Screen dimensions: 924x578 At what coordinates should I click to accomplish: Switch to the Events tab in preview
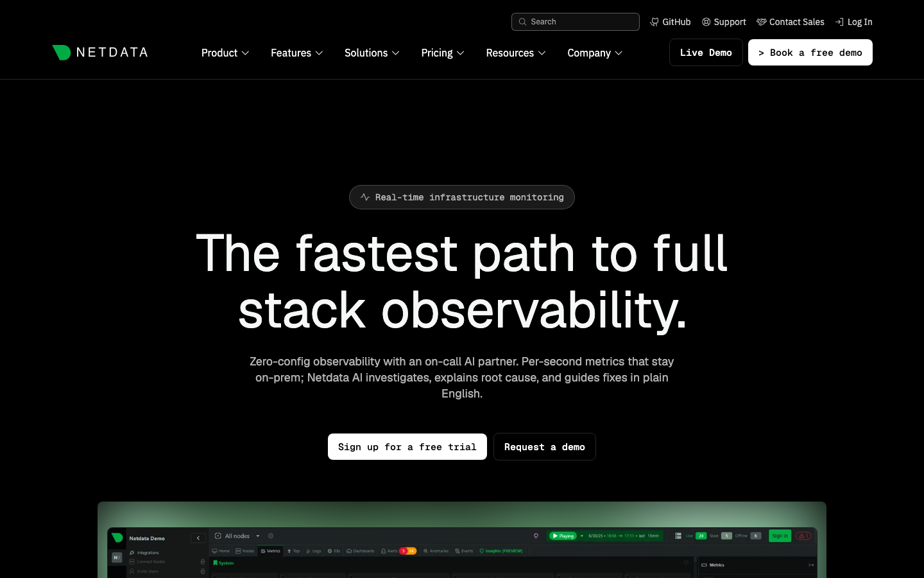[464, 551]
